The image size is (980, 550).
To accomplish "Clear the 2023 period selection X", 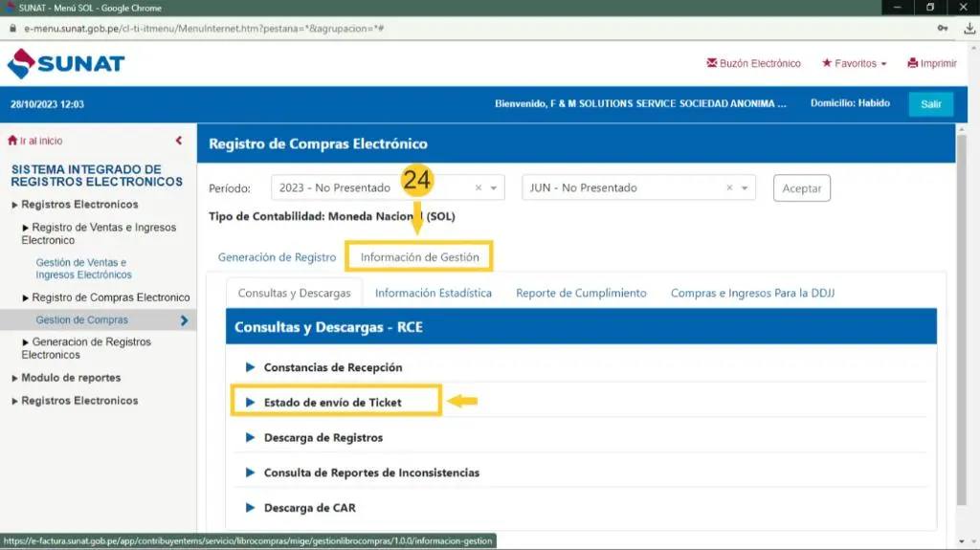I will pos(479,188).
